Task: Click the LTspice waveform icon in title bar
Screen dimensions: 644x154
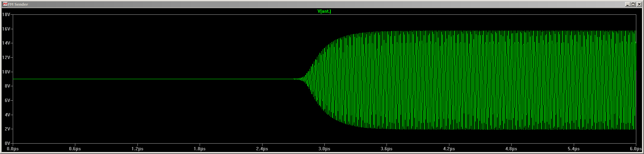Action: pos(5,4)
